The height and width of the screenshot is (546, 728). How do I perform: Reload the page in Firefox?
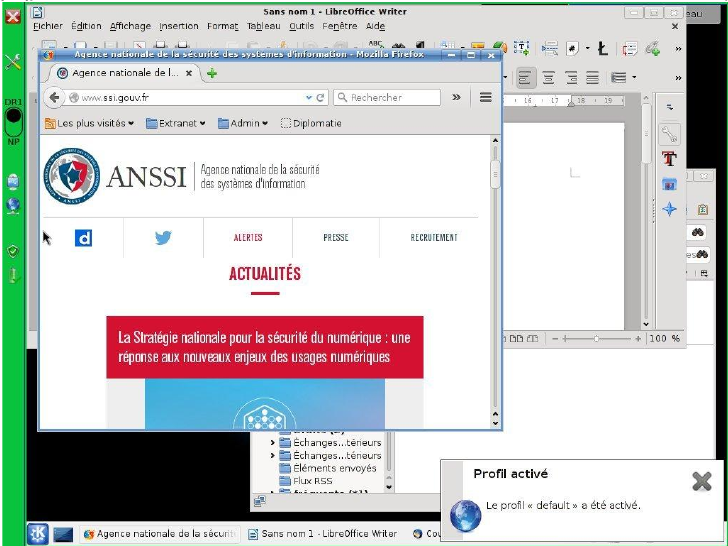[320, 98]
